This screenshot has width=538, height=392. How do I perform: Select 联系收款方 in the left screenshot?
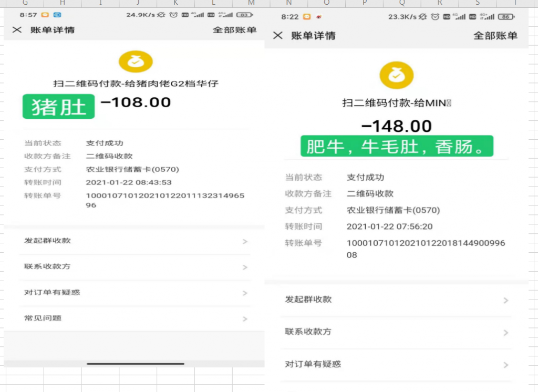[x=47, y=266]
